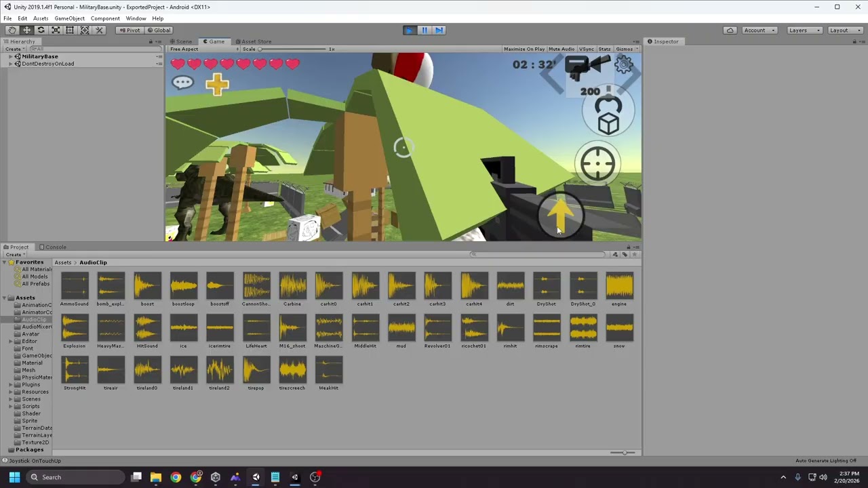
Task: Open the Hierarchy Create dropdown
Action: (x=15, y=49)
